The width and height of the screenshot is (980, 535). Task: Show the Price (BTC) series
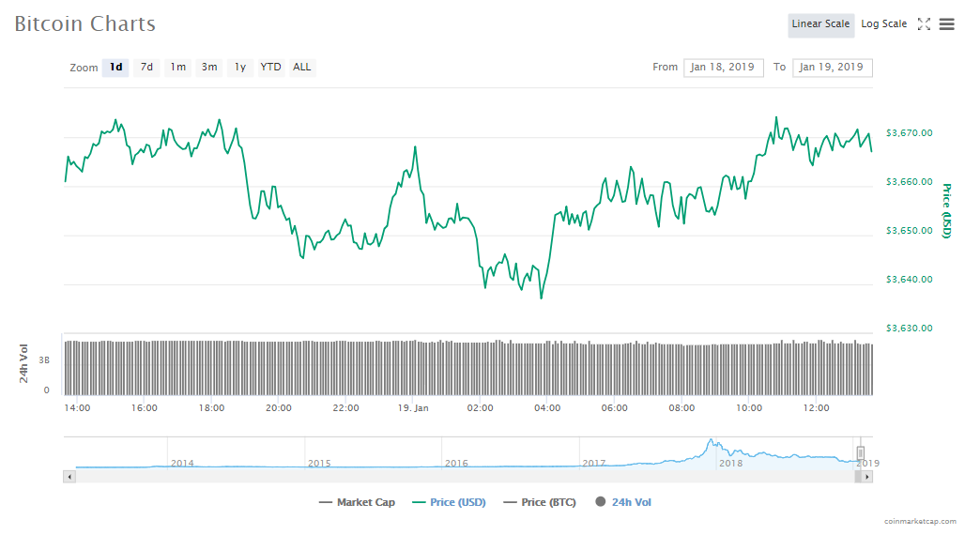(544, 502)
